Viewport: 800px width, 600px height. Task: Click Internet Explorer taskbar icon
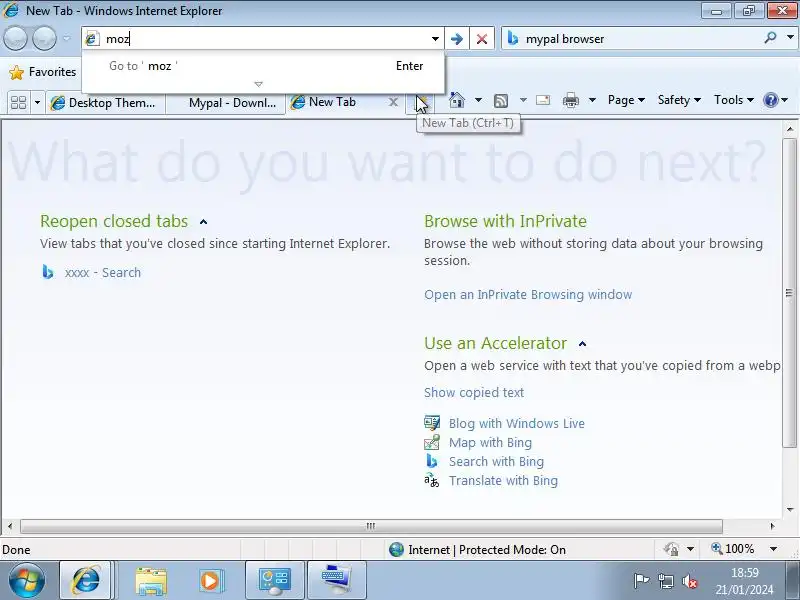point(86,581)
